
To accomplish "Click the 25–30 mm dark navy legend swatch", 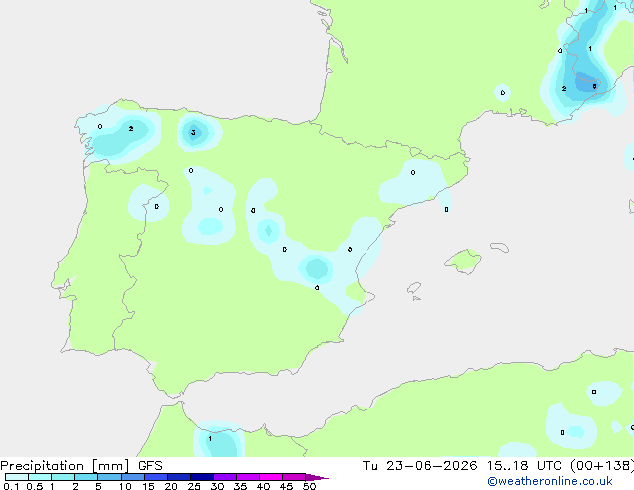I will 202,477.
